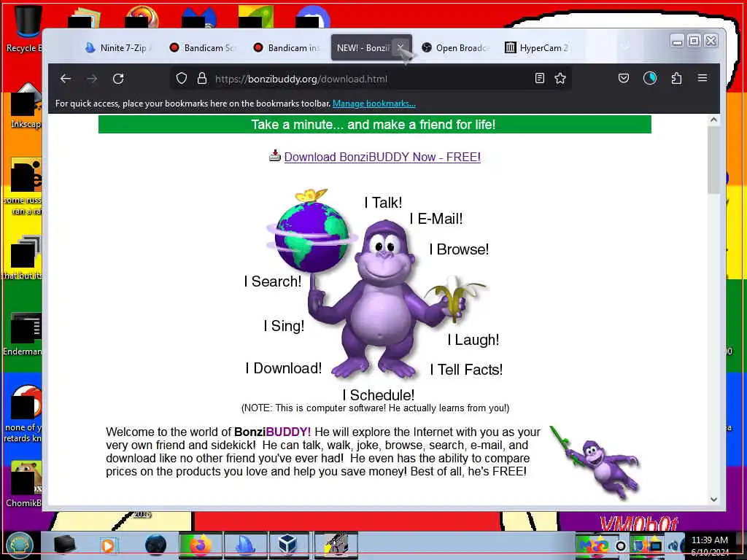Click the I Search! text
Viewport: 747px width, 560px height.
[x=273, y=281]
